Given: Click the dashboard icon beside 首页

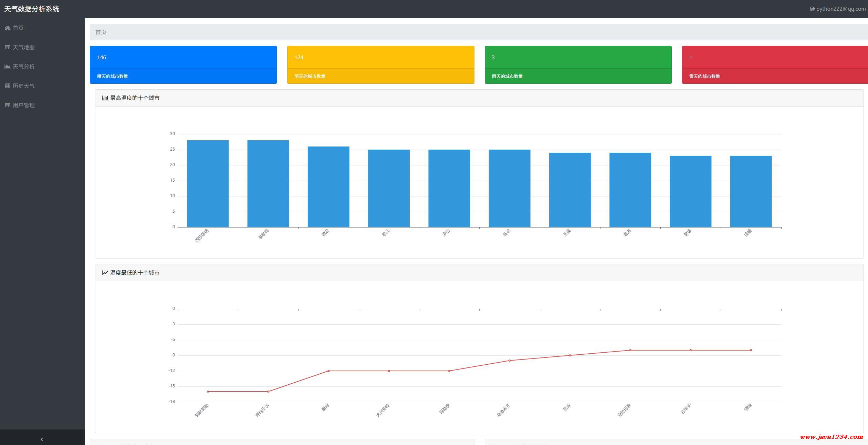Looking at the screenshot, I should (8, 28).
